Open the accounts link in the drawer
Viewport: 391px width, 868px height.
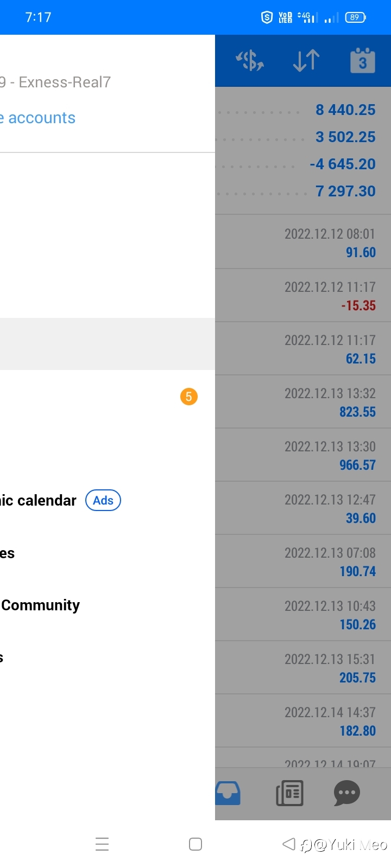coord(38,118)
